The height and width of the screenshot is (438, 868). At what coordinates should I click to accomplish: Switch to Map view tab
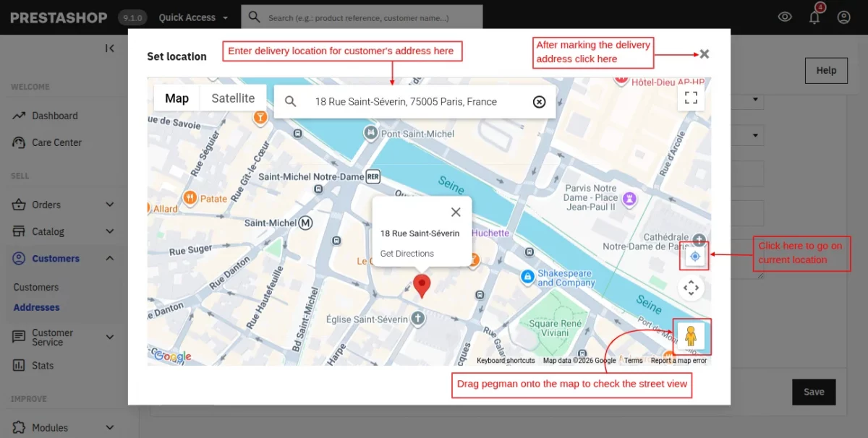177,98
